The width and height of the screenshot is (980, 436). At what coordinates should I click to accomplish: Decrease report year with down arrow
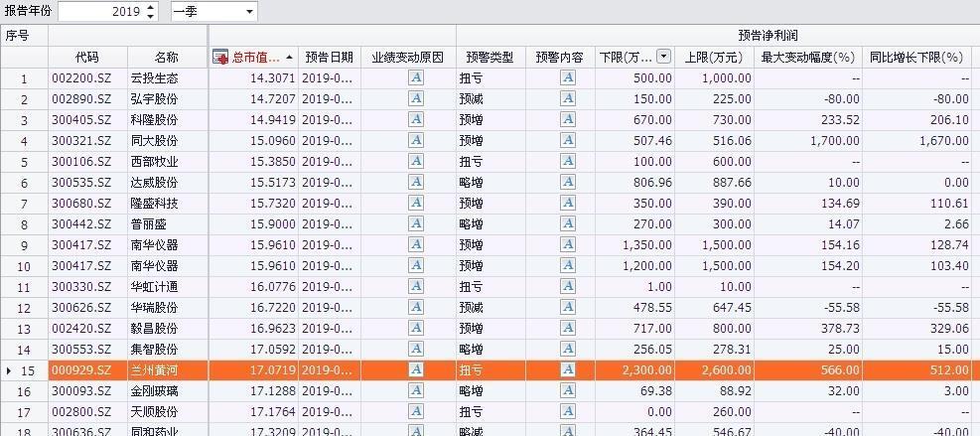[151, 16]
